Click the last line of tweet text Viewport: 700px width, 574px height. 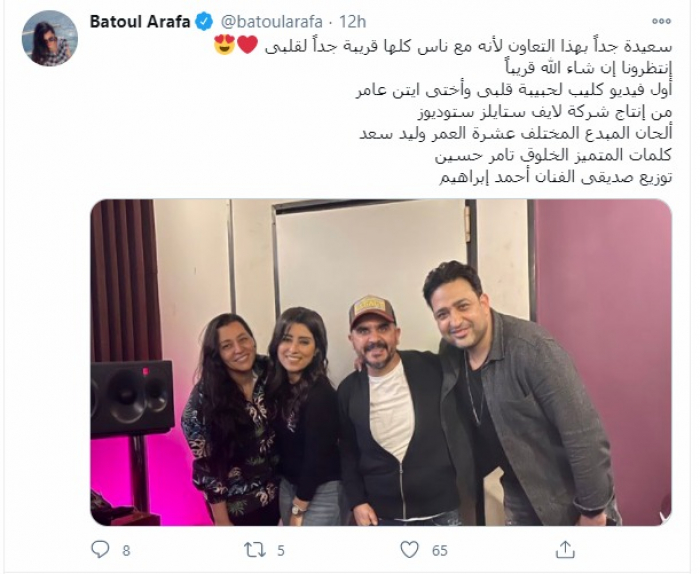555,178
